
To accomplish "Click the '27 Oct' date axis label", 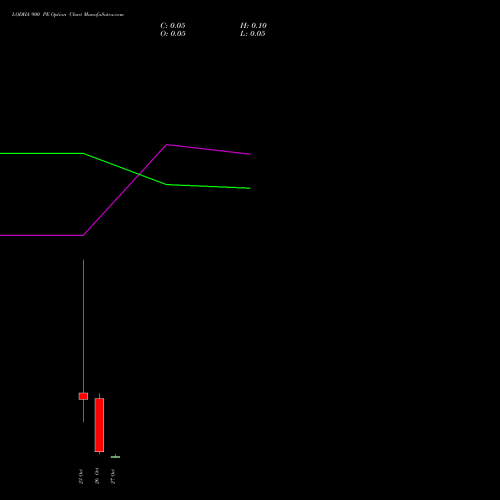I will [113, 476].
